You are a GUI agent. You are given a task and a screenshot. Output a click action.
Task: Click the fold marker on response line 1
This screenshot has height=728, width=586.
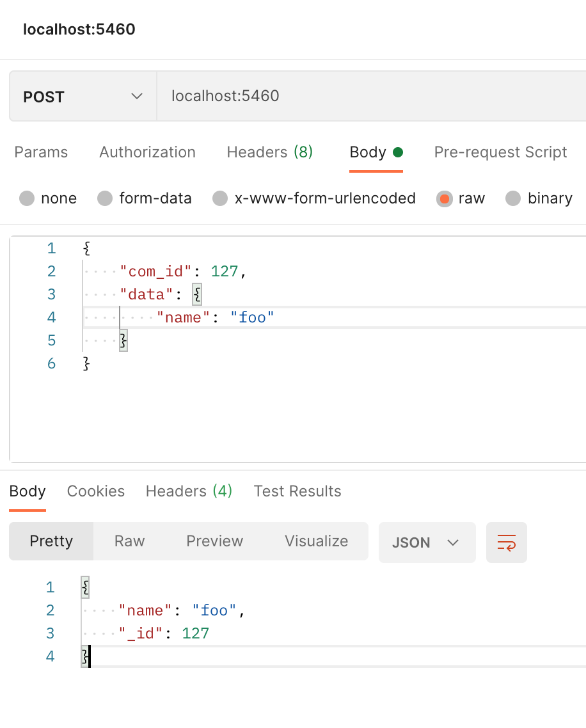coord(85,586)
